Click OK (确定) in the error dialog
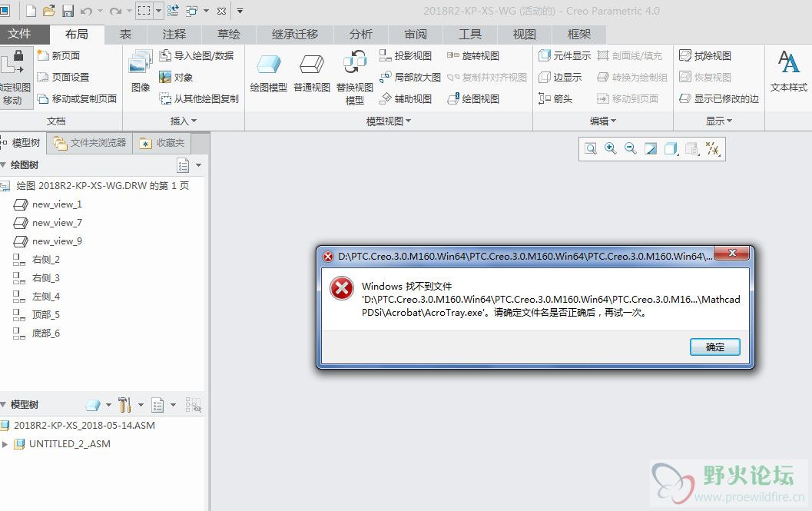 pyautogui.click(x=714, y=347)
